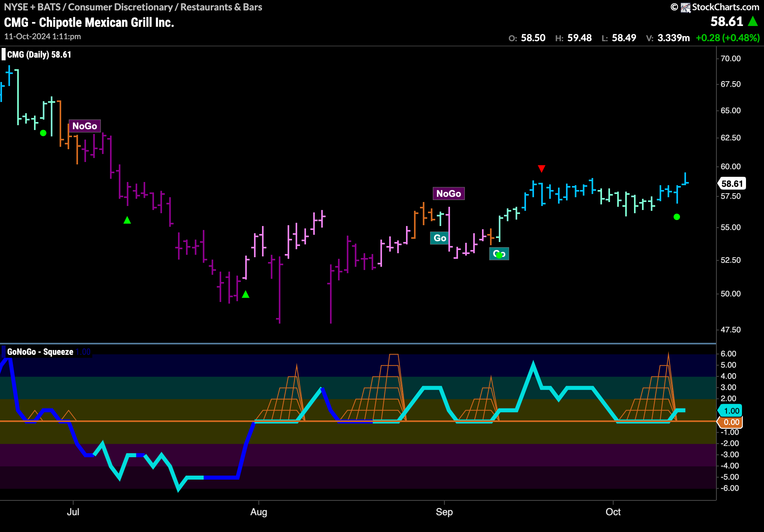Click the High value 59.48

(x=580, y=38)
